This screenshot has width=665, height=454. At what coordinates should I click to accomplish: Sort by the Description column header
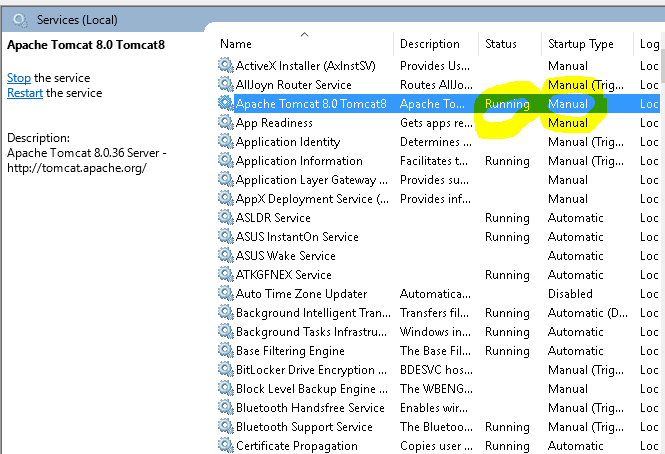coord(430,44)
